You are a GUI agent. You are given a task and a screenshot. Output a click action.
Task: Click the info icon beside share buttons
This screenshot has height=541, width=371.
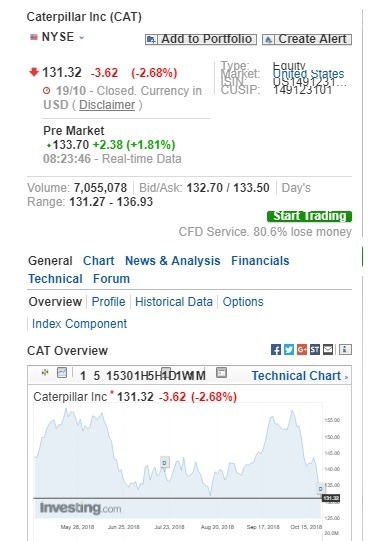(345, 350)
